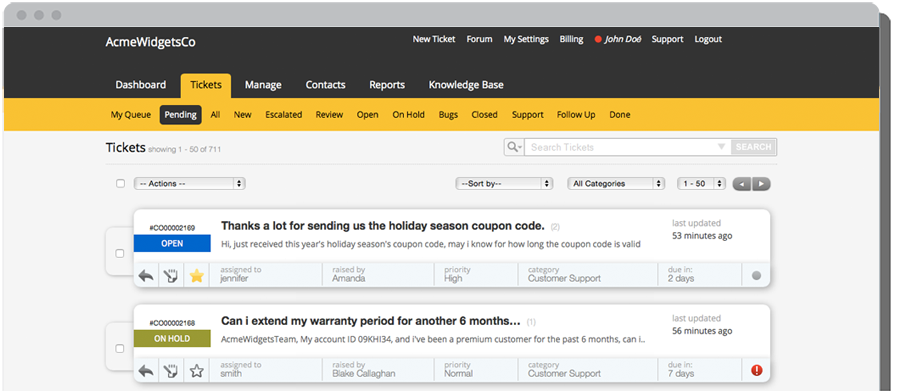Image resolution: width=900 pixels, height=391 pixels.
Task: Open the Manage tab
Action: point(263,85)
